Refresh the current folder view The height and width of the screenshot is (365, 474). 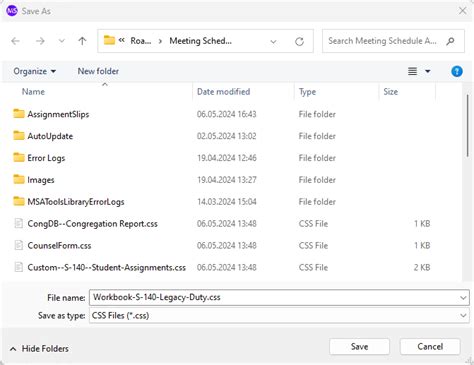299,41
